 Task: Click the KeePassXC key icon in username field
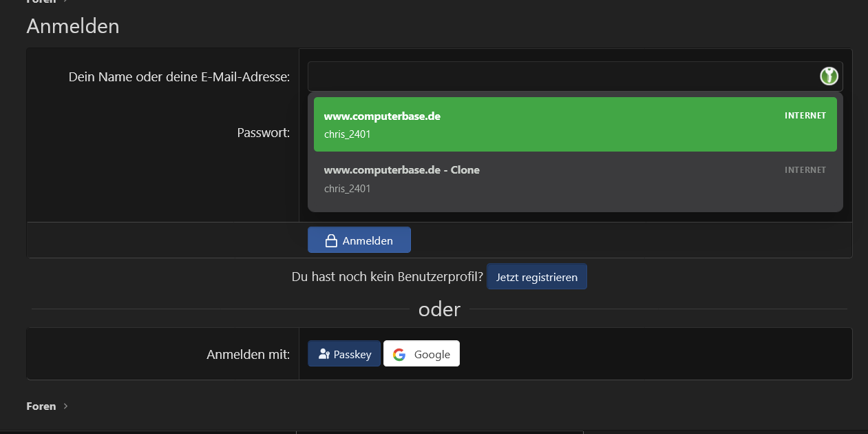(829, 76)
